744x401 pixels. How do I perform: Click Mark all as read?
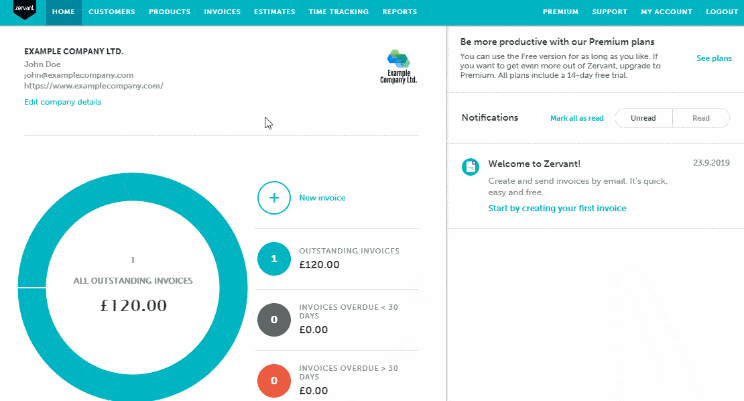pos(577,118)
